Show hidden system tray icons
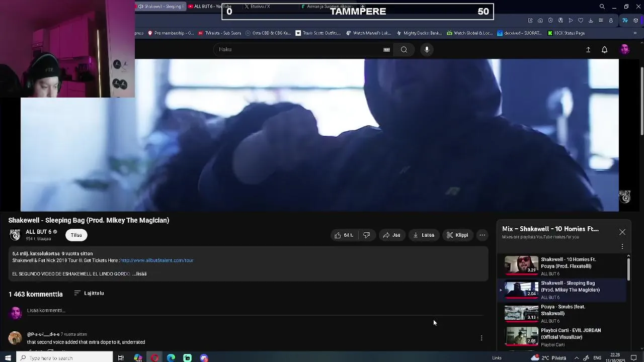644x362 pixels. coord(576,358)
